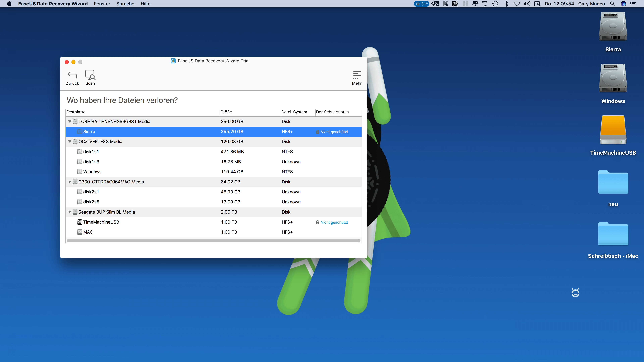Select the MAC volume row
The height and width of the screenshot is (362, 644).
point(213,232)
